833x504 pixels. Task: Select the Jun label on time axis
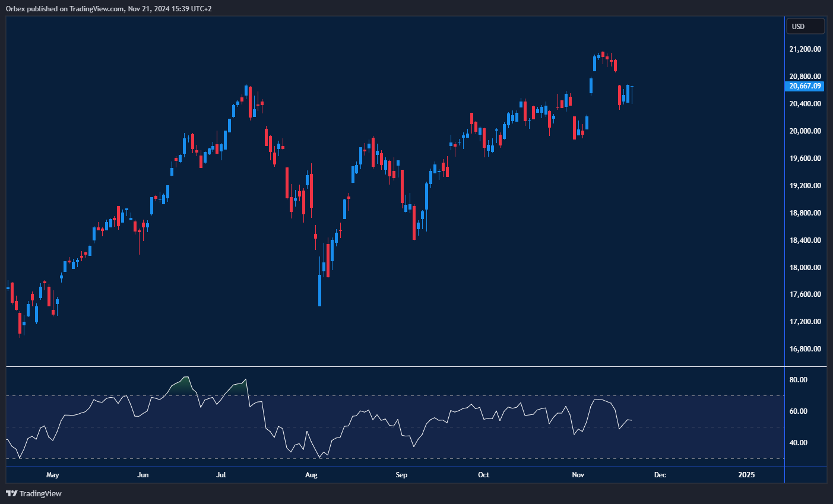[x=142, y=475]
